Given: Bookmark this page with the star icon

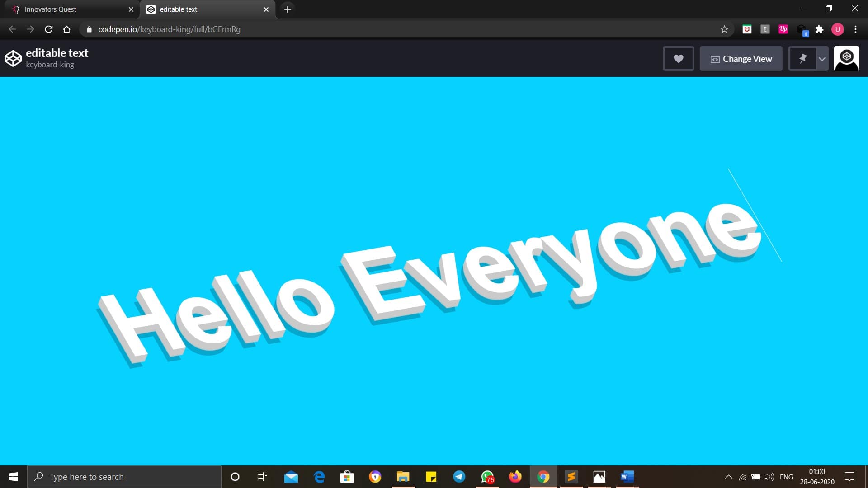Looking at the screenshot, I should pyautogui.click(x=724, y=29).
